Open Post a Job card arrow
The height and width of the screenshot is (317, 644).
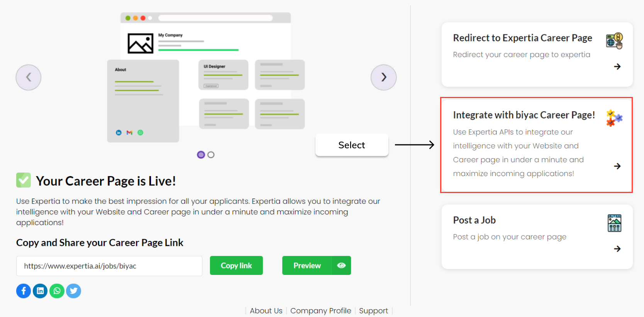(x=617, y=249)
